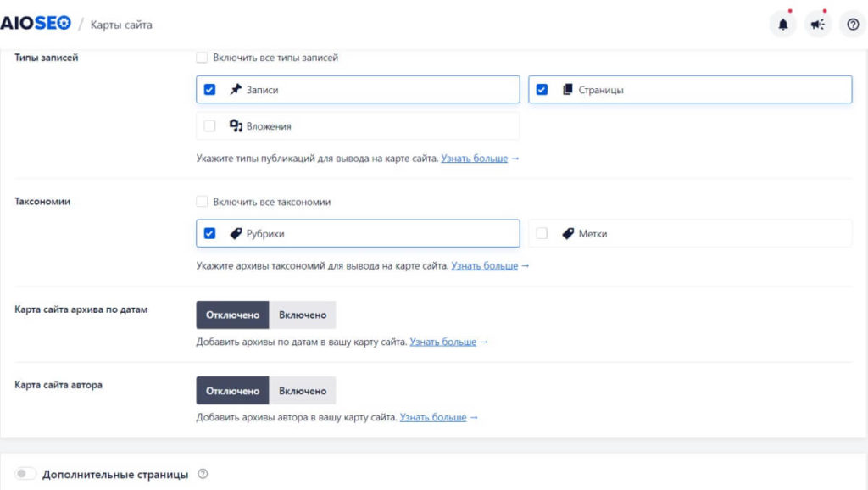
Task: Click the pages icon next to Страницы
Action: [x=567, y=89]
